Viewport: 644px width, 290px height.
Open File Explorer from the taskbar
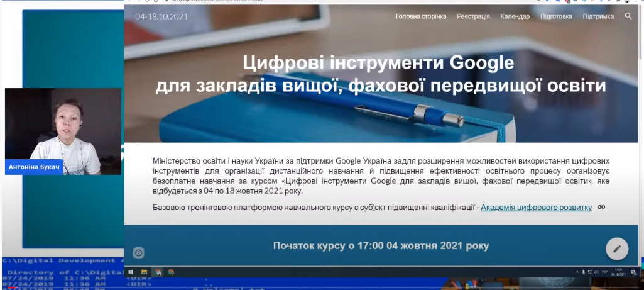coord(144,272)
